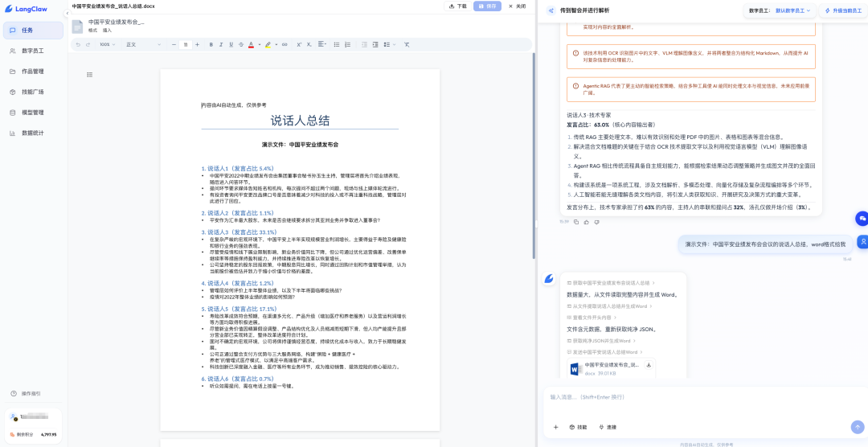Select 数字员工 in the sidebar

click(x=33, y=51)
